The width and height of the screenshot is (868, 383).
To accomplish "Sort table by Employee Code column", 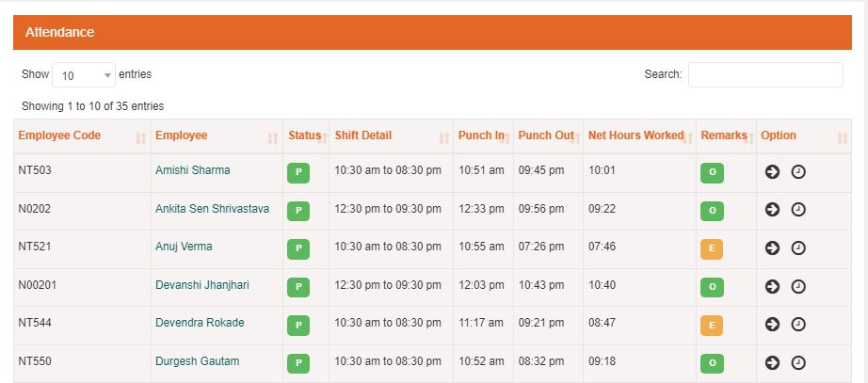I will point(82,136).
